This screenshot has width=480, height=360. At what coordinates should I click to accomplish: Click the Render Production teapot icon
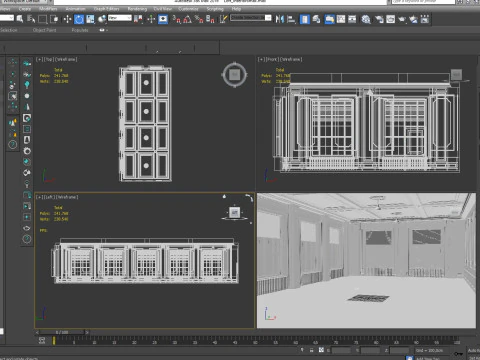tap(402, 19)
